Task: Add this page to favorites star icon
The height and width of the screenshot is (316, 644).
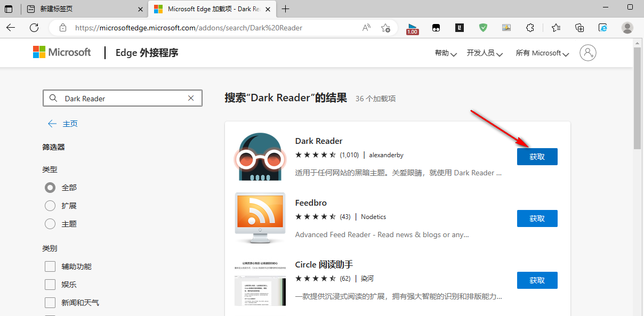Action: pos(385,28)
